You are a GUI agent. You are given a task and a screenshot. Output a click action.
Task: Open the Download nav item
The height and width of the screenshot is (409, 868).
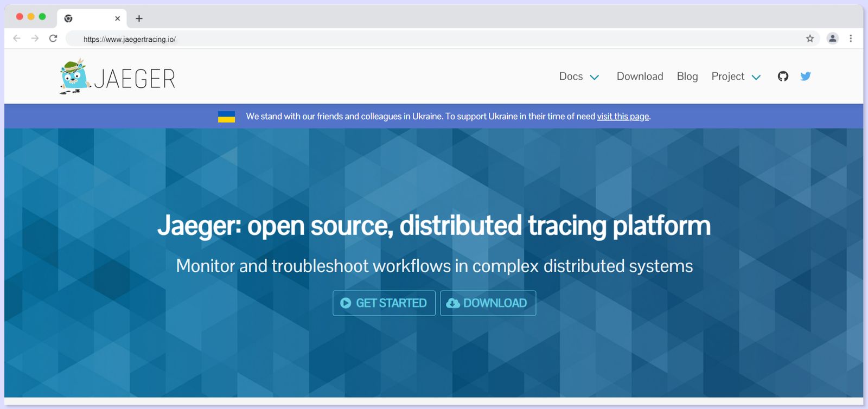coord(640,76)
